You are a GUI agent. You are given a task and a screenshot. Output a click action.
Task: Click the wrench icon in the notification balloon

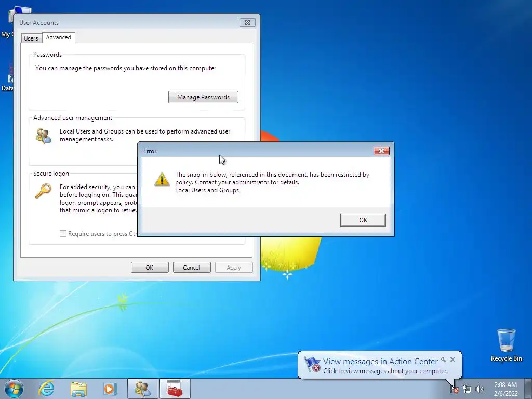(x=443, y=360)
